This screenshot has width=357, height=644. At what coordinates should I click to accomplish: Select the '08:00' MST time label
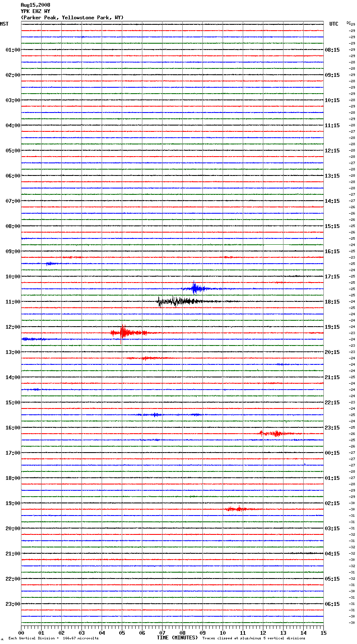13,226
